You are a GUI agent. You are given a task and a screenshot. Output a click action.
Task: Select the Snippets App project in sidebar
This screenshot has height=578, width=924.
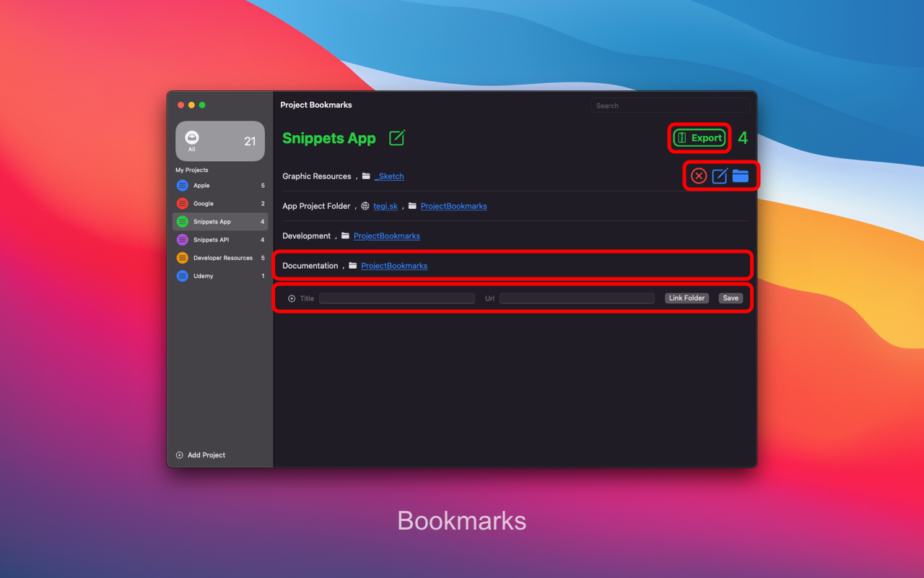(220, 222)
